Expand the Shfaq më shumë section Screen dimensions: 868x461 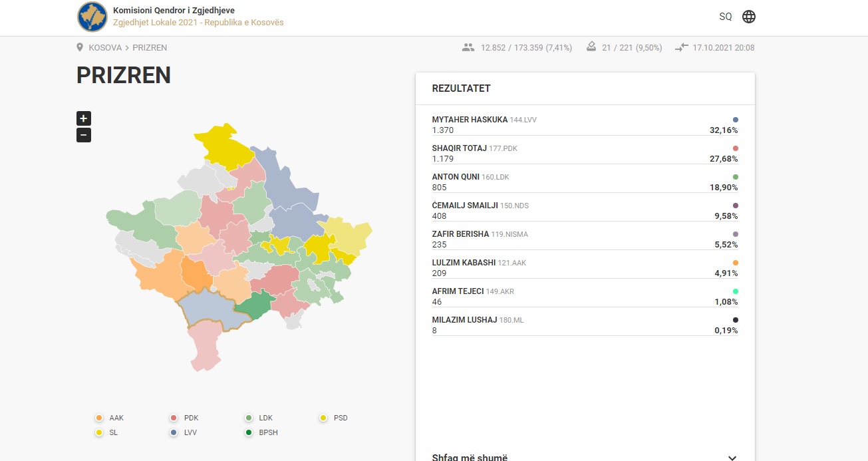[470, 457]
